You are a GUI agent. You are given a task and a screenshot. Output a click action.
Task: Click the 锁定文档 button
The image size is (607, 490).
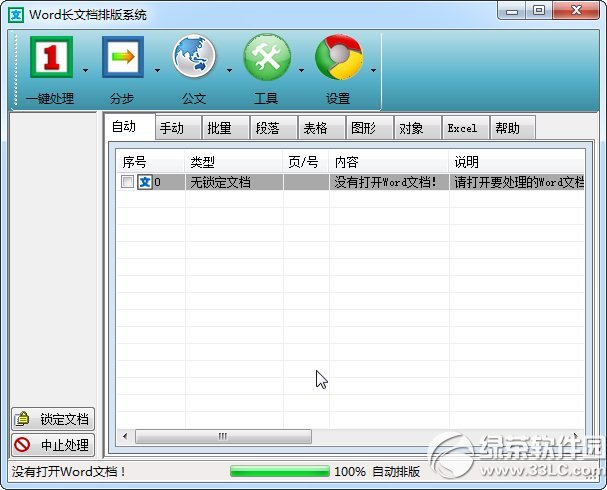point(53,419)
